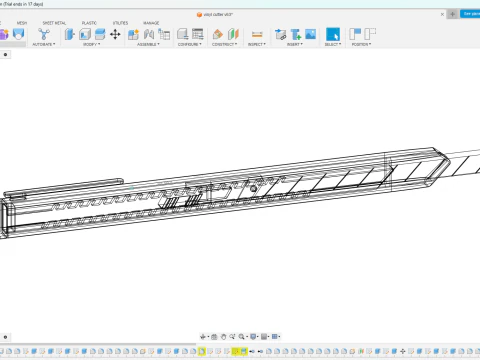The width and height of the screenshot is (480, 360).
Task: Select the Move feature in the timeline
Action: click(x=403, y=351)
